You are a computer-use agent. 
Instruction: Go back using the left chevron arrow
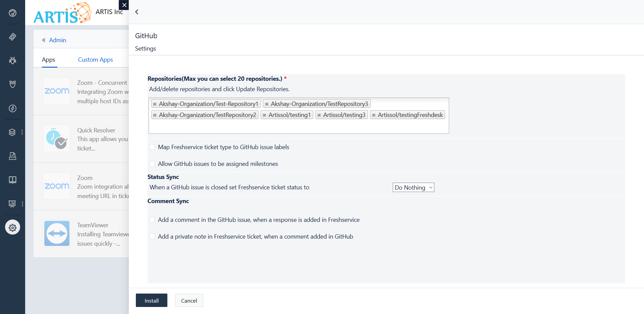click(x=137, y=12)
